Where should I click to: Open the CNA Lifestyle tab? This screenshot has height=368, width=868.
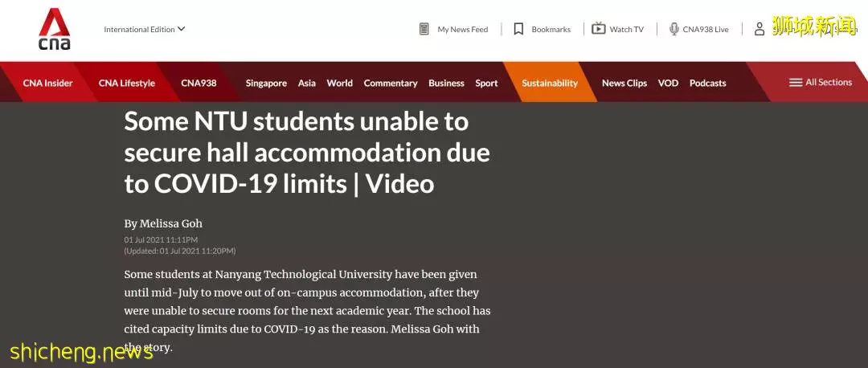click(127, 83)
